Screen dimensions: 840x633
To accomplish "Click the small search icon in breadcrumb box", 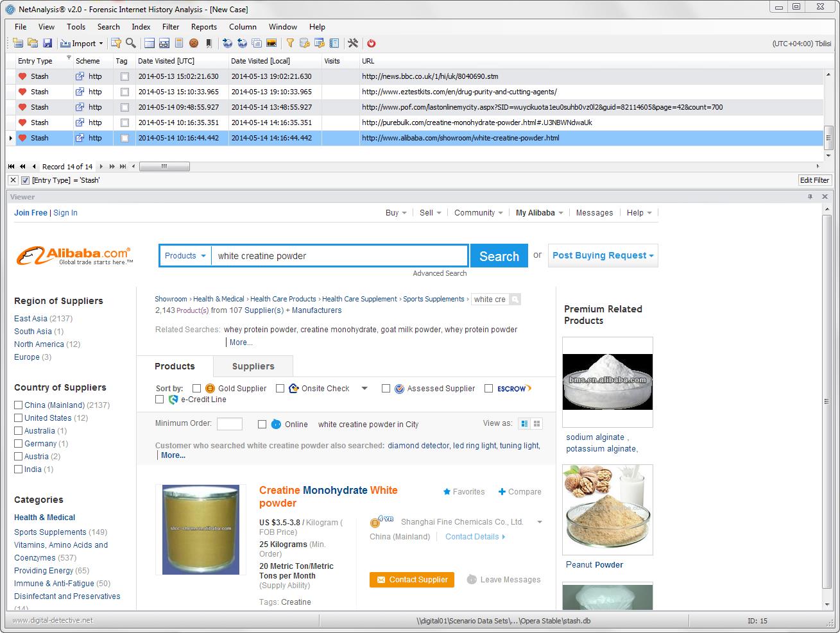I will (515, 300).
